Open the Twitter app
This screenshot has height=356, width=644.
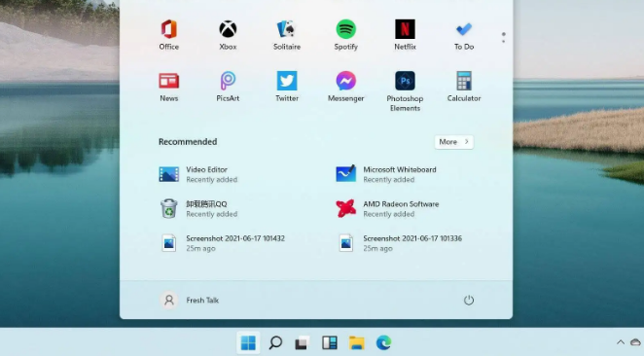(287, 87)
